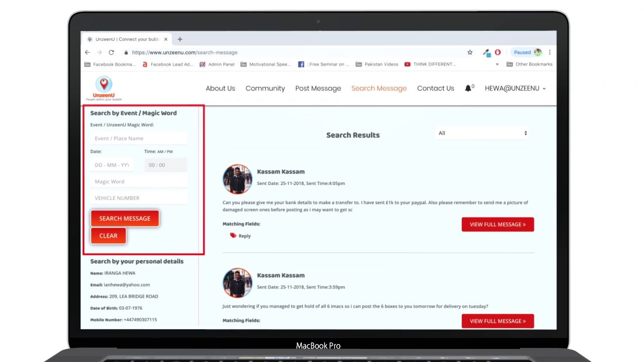
Task: Reload the page
Action: click(x=111, y=52)
